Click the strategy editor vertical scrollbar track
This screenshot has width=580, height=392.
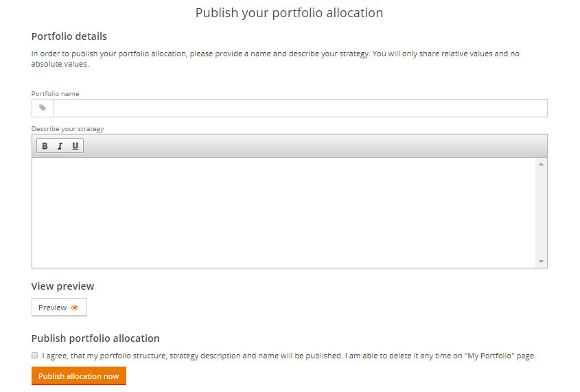click(x=541, y=213)
